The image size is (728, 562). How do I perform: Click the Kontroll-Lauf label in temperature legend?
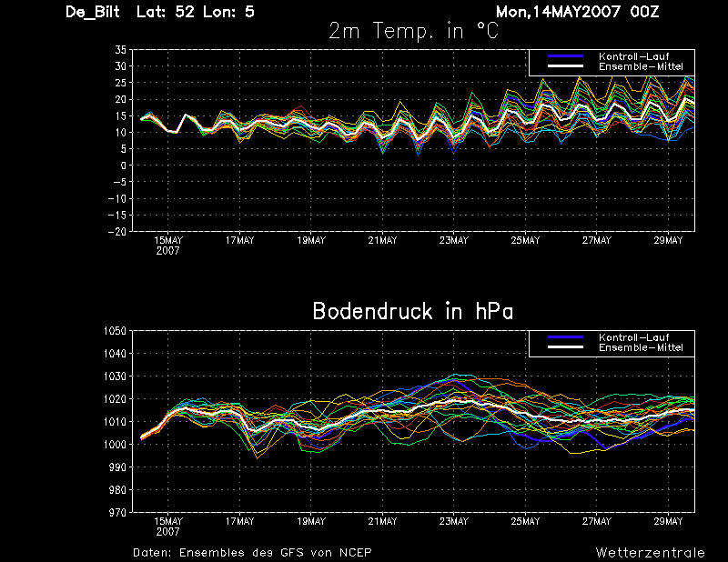pyautogui.click(x=633, y=56)
